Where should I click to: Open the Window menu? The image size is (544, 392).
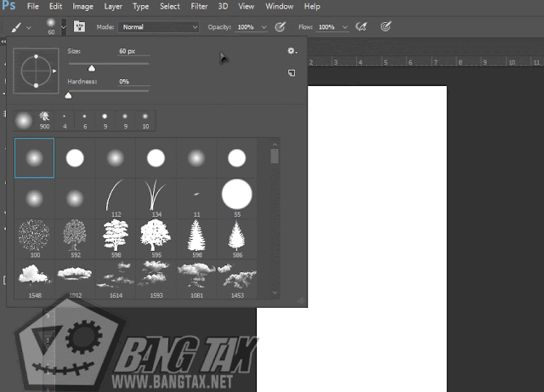coord(280,7)
